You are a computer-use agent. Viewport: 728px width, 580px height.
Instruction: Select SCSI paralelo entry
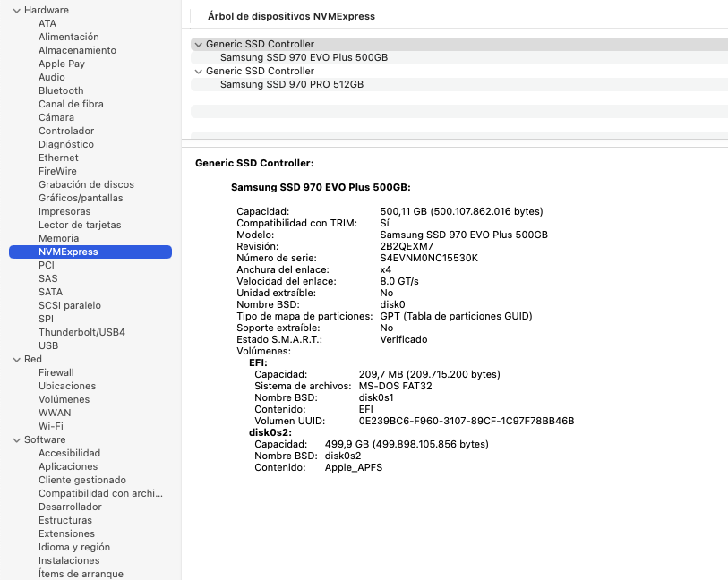click(70, 306)
